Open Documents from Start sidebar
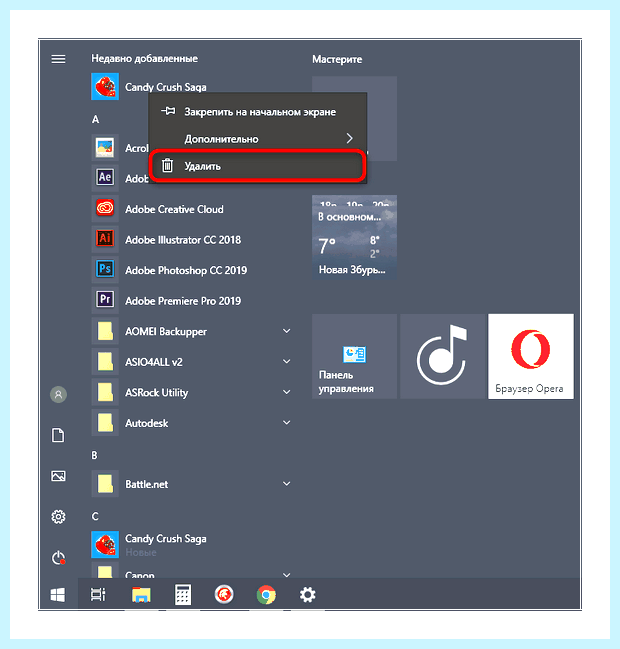This screenshot has height=649, width=620. [58, 435]
